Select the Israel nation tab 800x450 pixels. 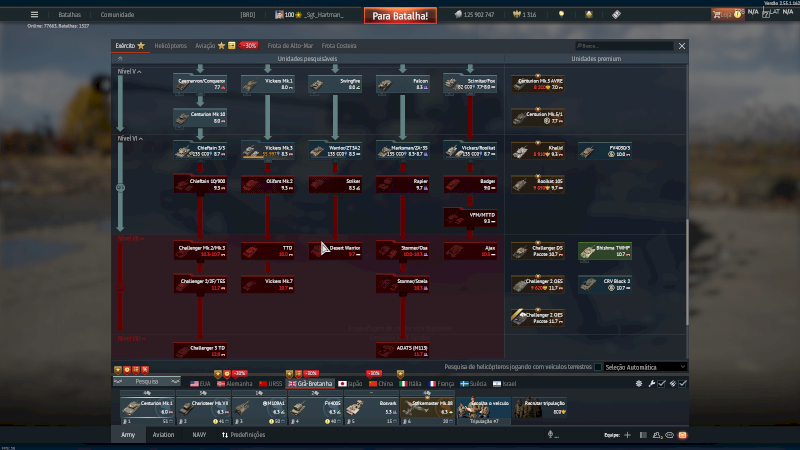click(x=504, y=384)
